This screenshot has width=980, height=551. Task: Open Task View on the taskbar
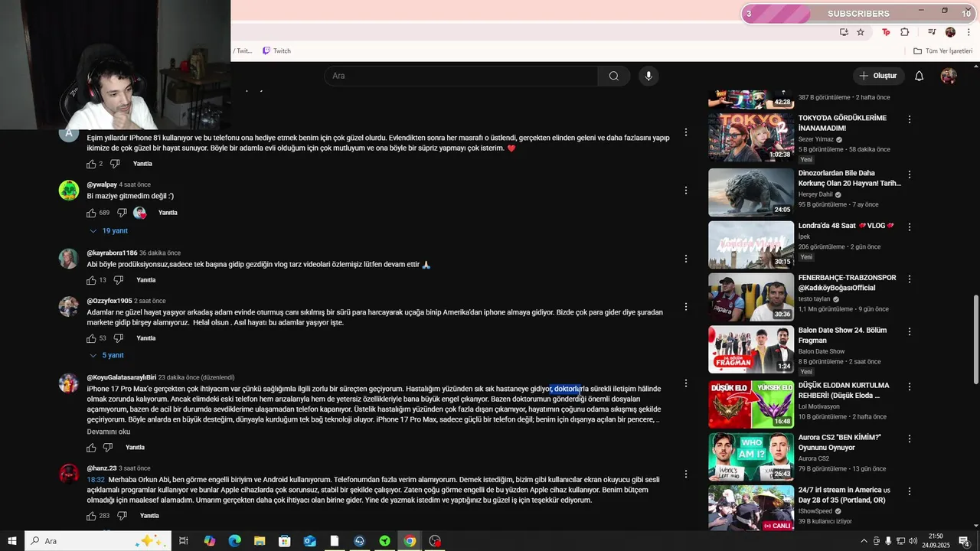click(x=184, y=541)
